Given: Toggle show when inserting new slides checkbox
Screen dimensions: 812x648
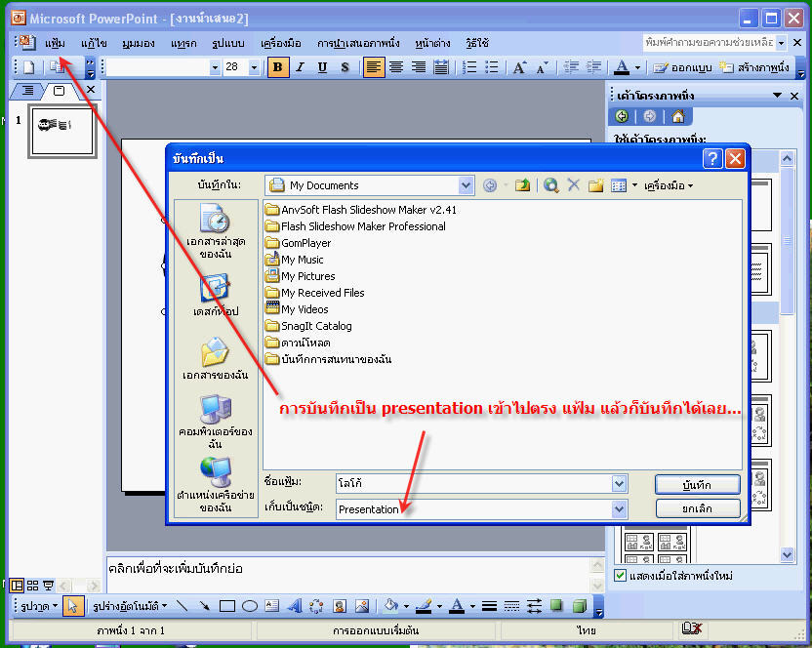Looking at the screenshot, I should click(x=620, y=576).
